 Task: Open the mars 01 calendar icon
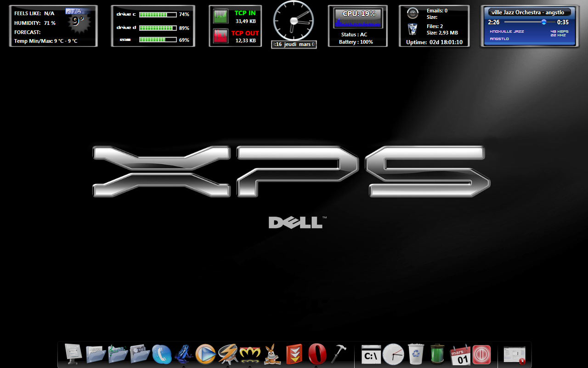(460, 355)
